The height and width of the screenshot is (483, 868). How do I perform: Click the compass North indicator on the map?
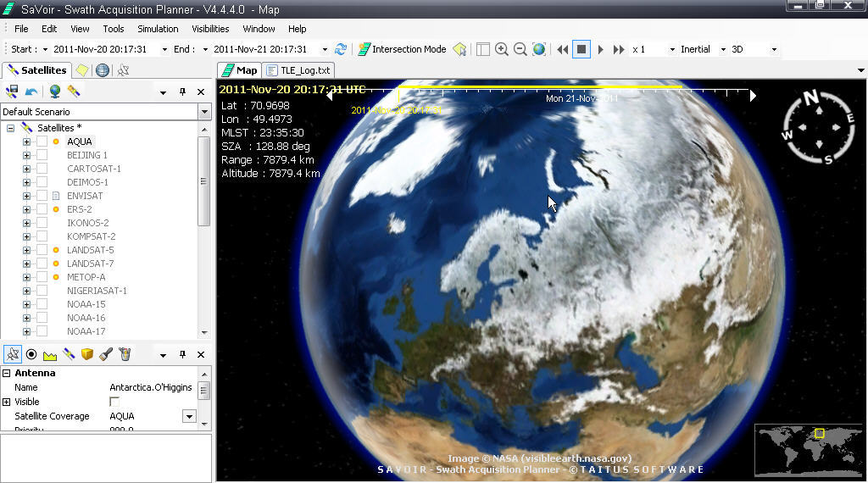(x=811, y=98)
